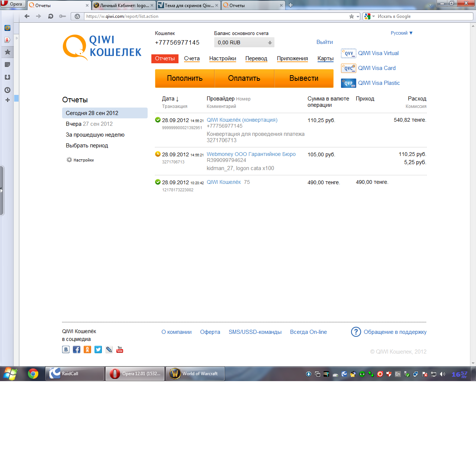Screen dimensions: 476x463
Task: Expand the Google search engine dropdown
Action: coord(373,16)
